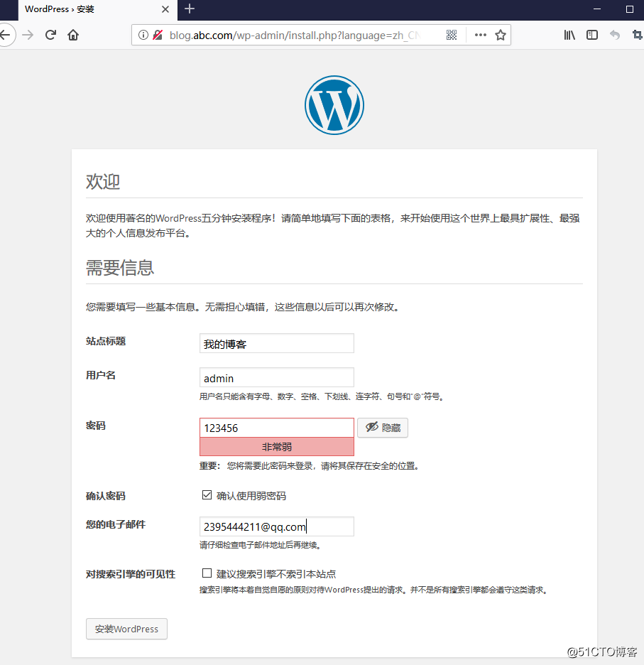Click the WordPress logo
Image resolution: width=644 pixels, height=665 pixels.
(334, 105)
